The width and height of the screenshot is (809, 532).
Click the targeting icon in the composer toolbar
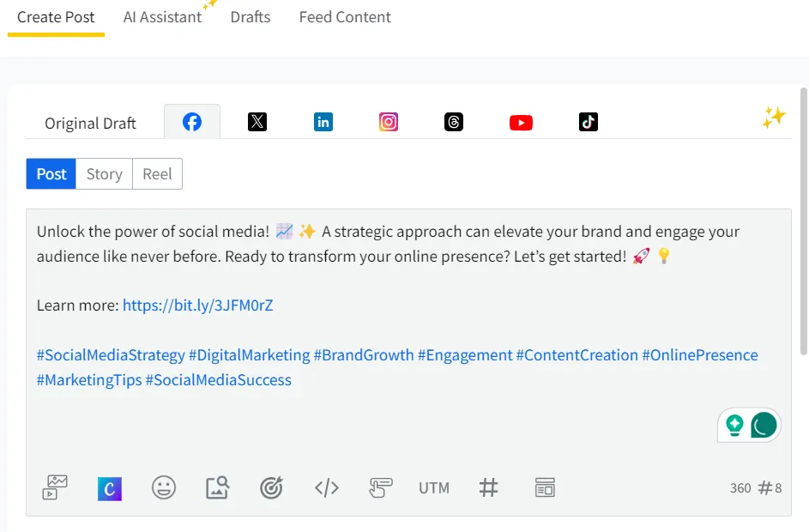pos(272,487)
